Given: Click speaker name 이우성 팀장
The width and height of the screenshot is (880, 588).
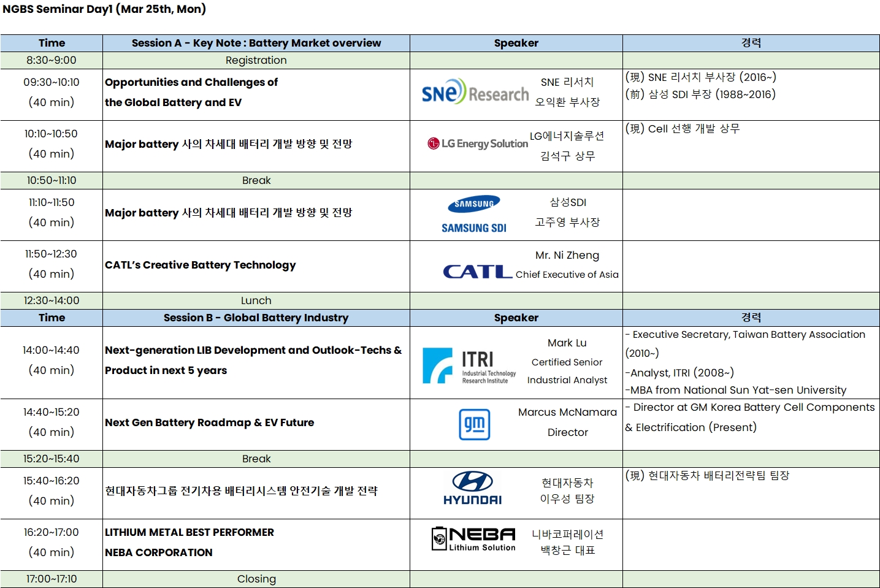Looking at the screenshot, I should pos(567,498).
